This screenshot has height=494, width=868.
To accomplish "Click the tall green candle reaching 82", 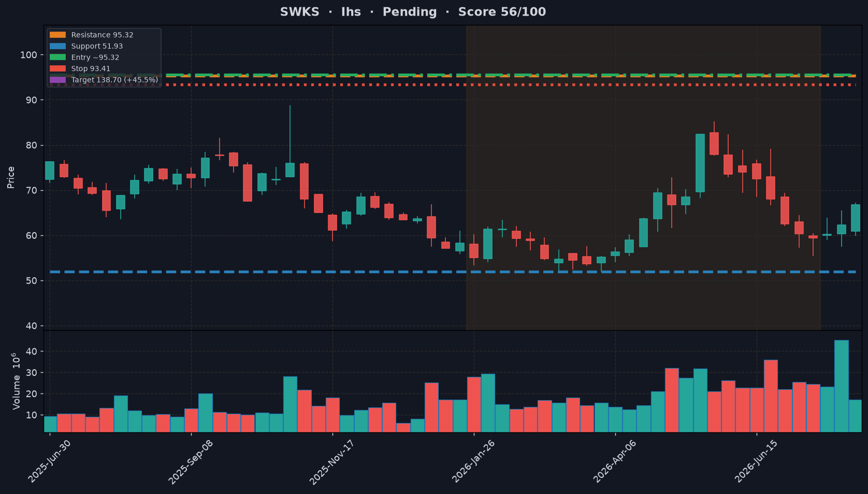I will (700, 163).
